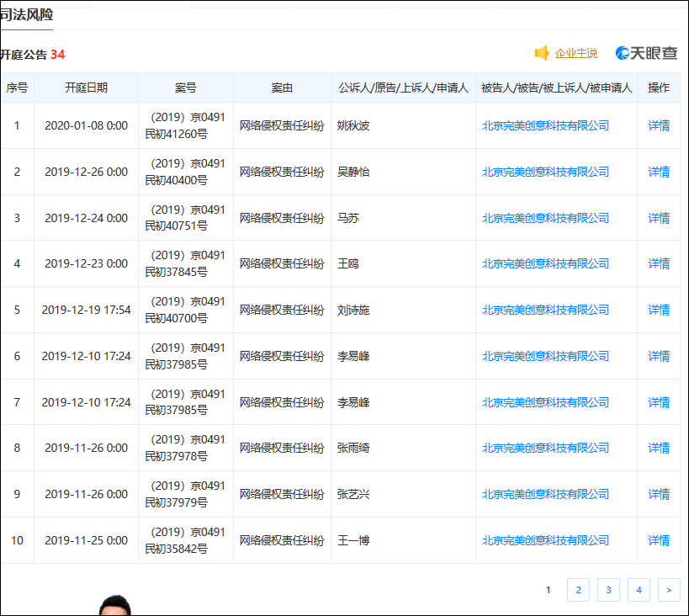Screen dimensions: 689x616
Task: Open 详情 in row 6
Action: click(659, 356)
